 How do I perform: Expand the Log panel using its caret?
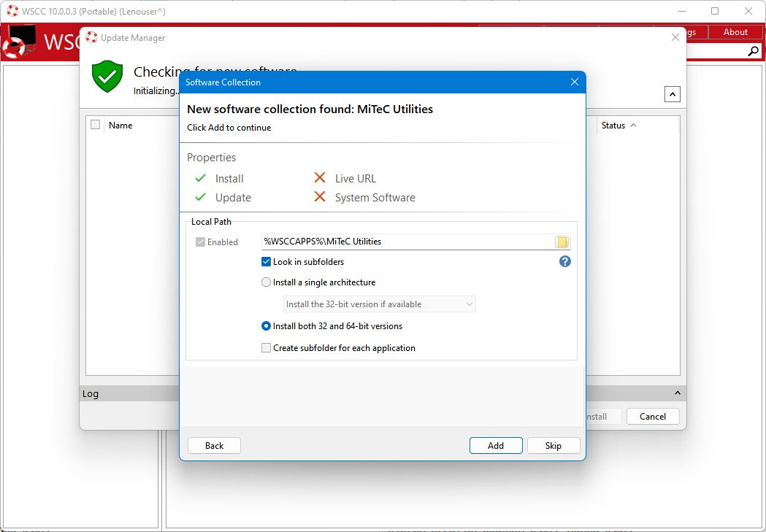coord(677,393)
